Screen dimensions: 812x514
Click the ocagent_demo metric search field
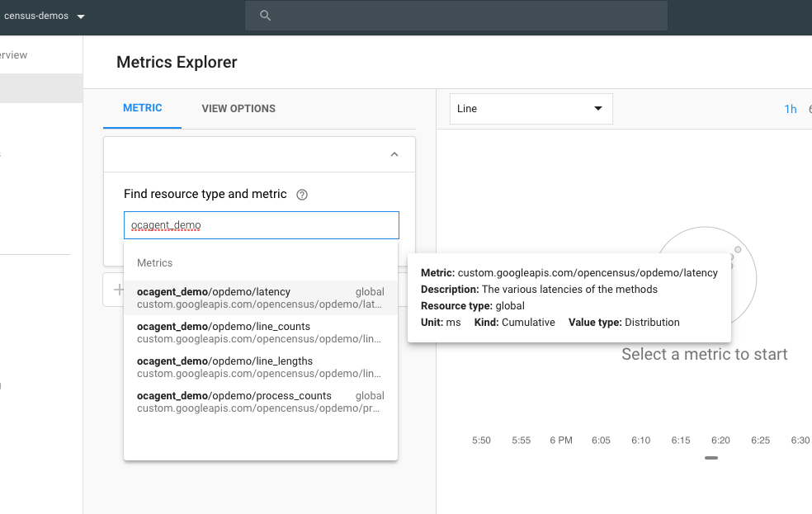pyautogui.click(x=262, y=225)
